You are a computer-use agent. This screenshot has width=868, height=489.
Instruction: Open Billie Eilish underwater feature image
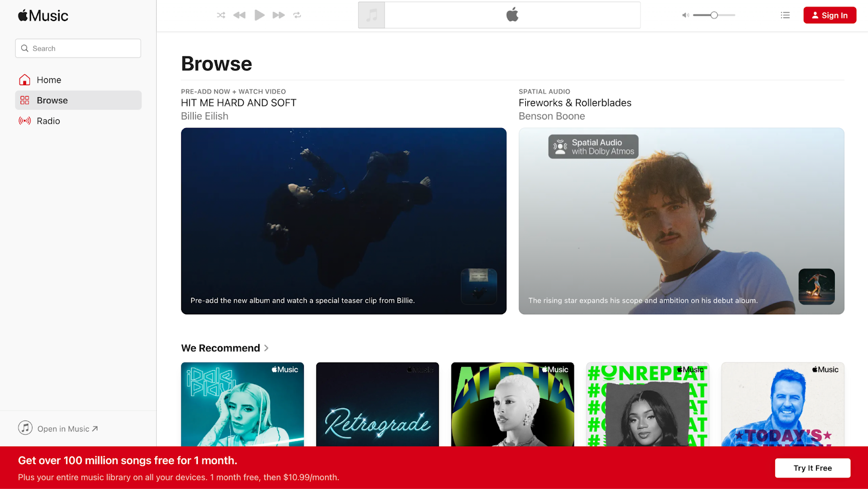[x=343, y=221]
